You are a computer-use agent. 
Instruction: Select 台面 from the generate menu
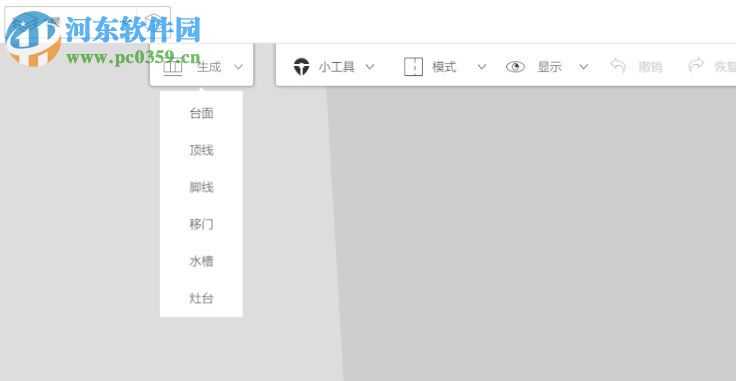coord(201,113)
